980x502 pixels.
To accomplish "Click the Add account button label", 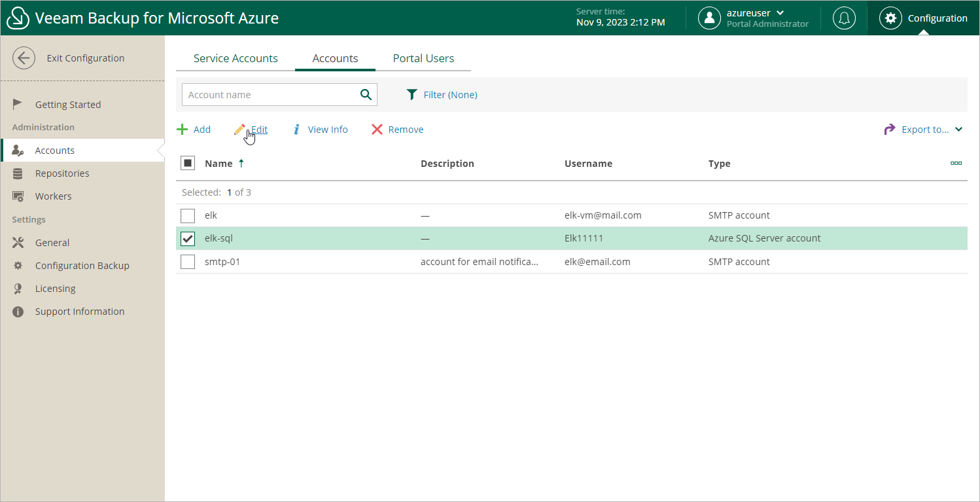I will tap(202, 130).
